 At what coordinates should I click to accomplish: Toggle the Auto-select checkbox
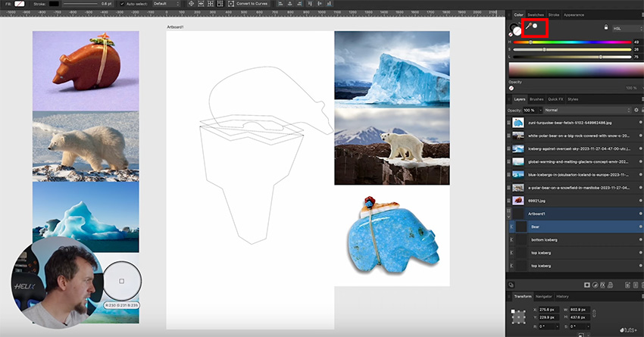tap(122, 4)
